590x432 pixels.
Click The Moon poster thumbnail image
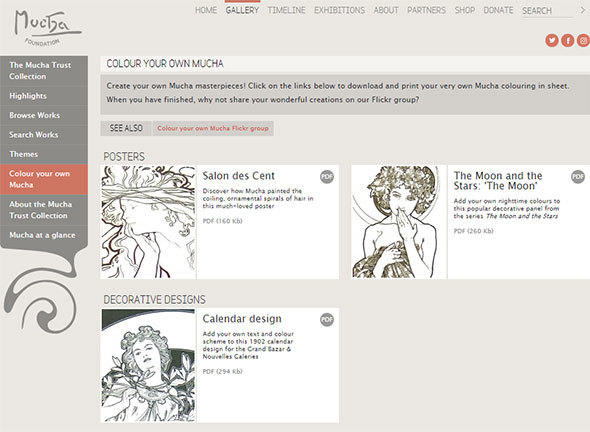tap(399, 222)
